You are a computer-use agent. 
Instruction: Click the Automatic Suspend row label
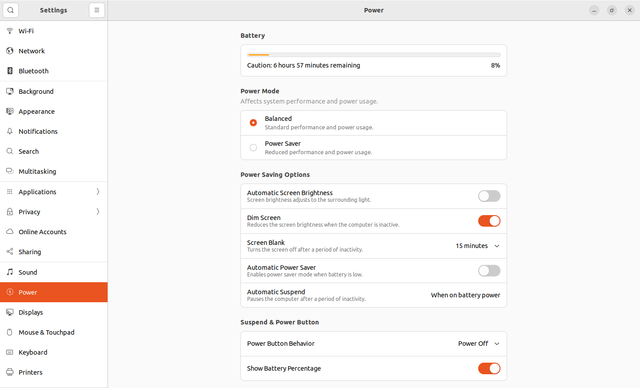(x=276, y=292)
